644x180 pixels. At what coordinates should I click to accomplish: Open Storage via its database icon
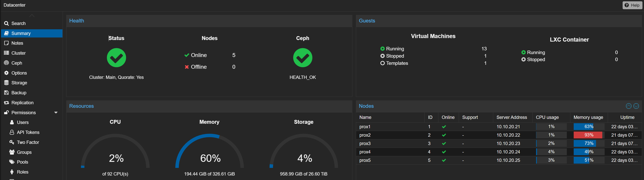[6, 83]
